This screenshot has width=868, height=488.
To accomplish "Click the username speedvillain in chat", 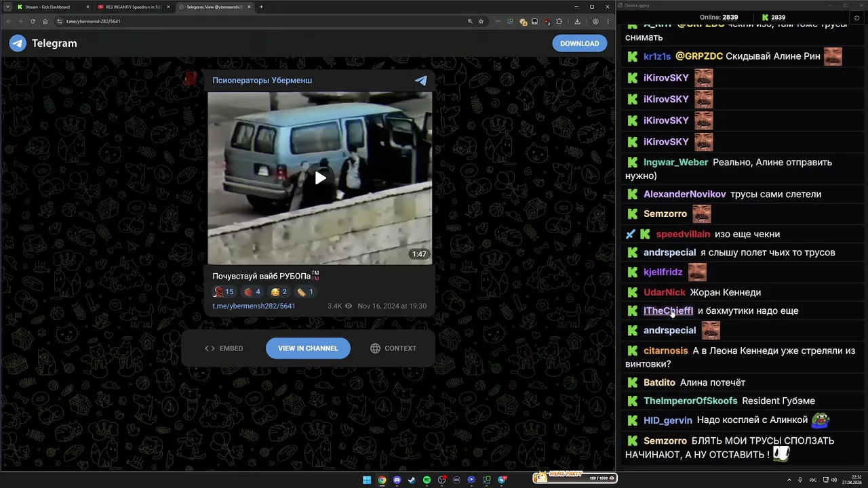I will coord(683,234).
